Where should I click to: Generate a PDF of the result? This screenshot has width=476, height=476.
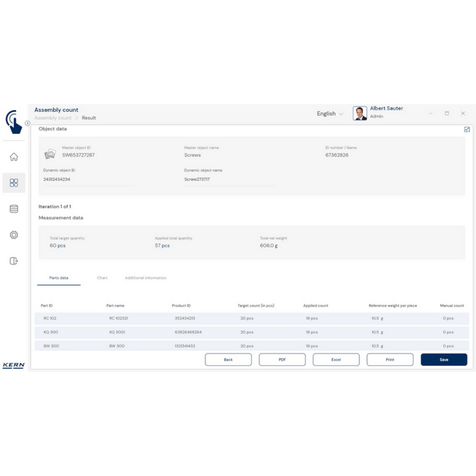point(282,360)
